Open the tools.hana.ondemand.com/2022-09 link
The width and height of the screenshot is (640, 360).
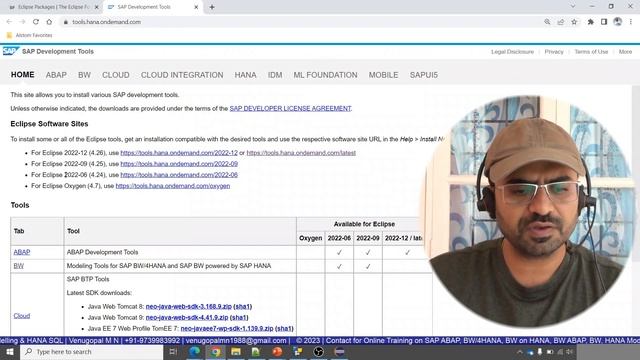[179, 164]
